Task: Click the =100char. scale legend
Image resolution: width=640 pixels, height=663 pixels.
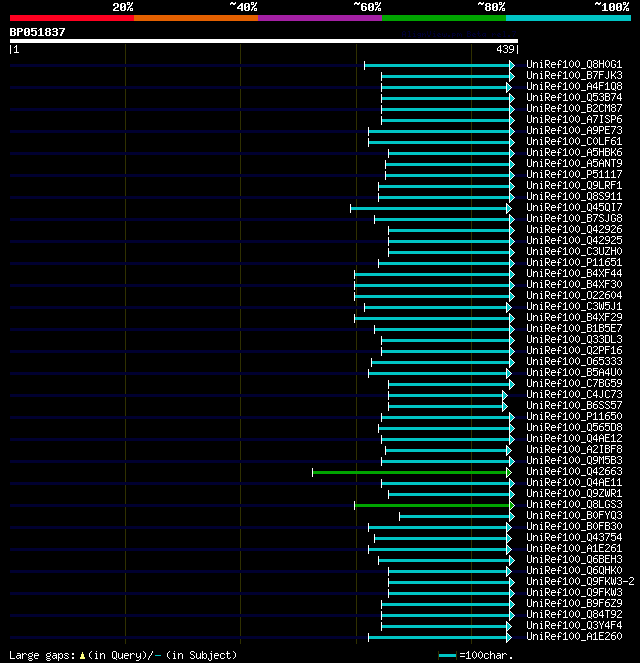Action: pyautogui.click(x=476, y=655)
